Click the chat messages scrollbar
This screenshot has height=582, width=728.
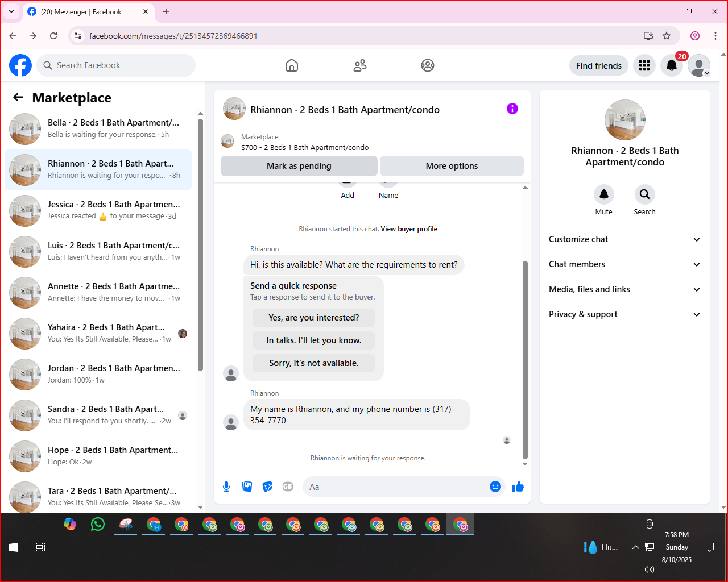[x=525, y=360]
